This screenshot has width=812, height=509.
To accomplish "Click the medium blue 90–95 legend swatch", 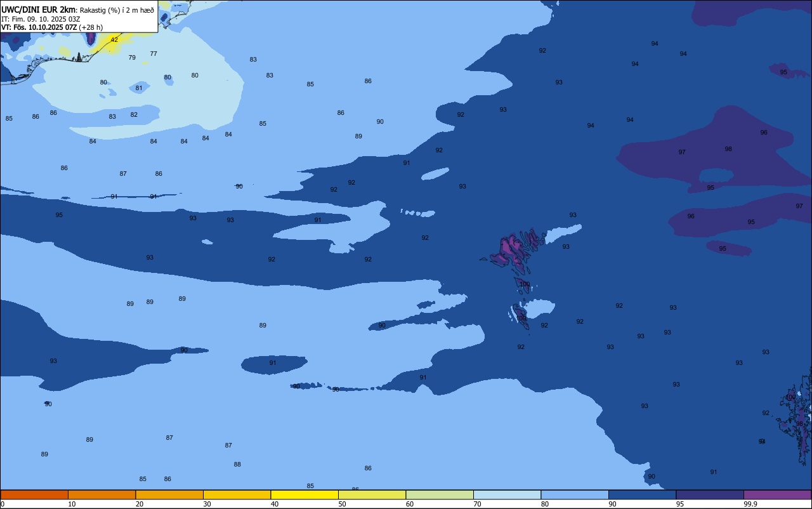I will pyautogui.click(x=642, y=495).
